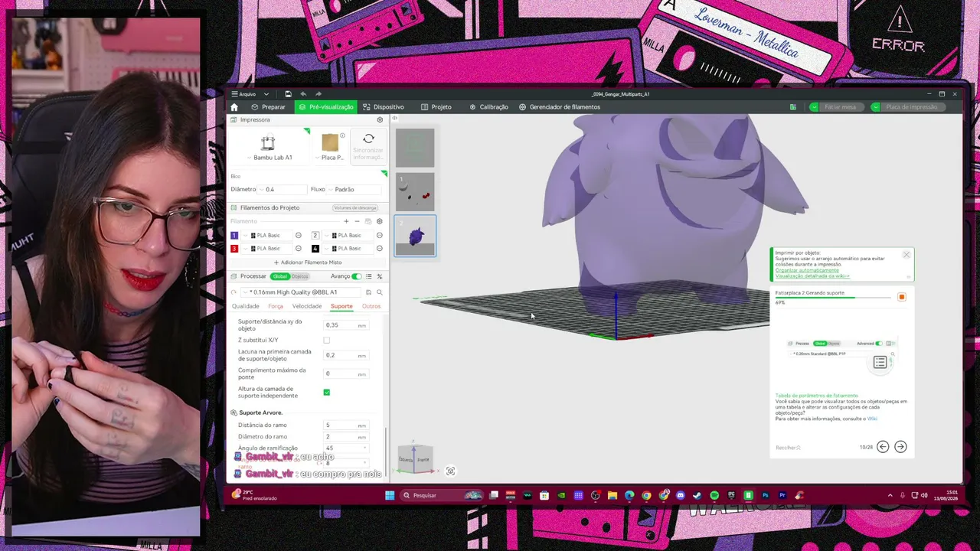980x551 pixels.
Task: Open Spotify from the taskbar
Action: click(x=714, y=495)
